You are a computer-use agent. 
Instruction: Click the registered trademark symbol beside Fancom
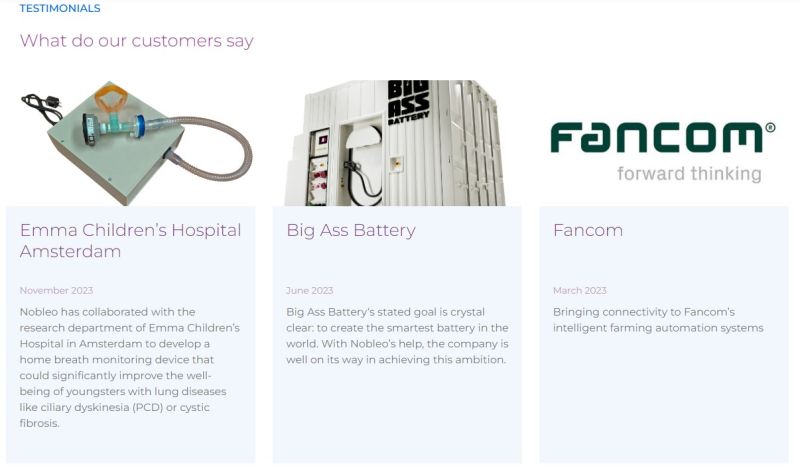770,128
